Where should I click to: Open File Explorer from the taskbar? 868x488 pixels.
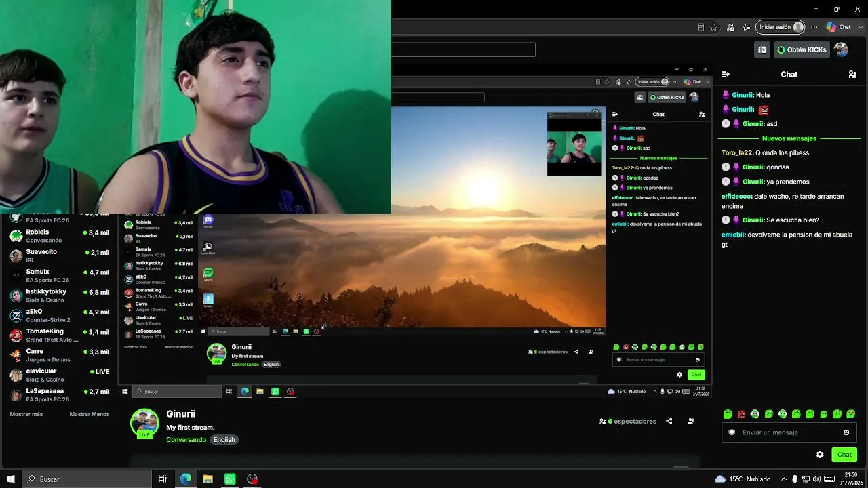[x=208, y=479]
